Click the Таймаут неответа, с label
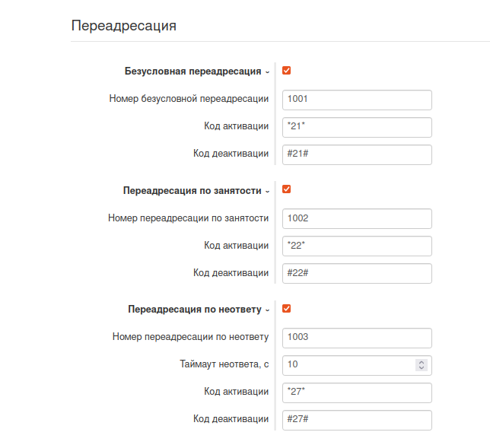The height and width of the screenshot is (448, 490). click(x=224, y=364)
